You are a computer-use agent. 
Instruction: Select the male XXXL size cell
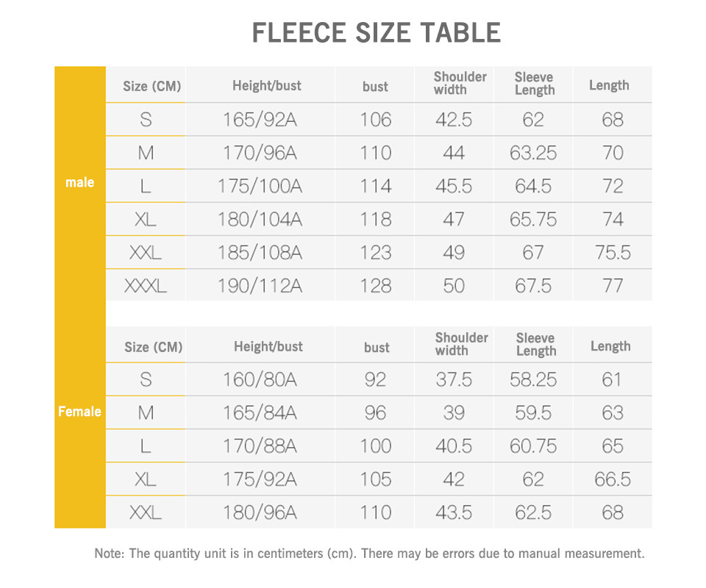click(x=146, y=286)
